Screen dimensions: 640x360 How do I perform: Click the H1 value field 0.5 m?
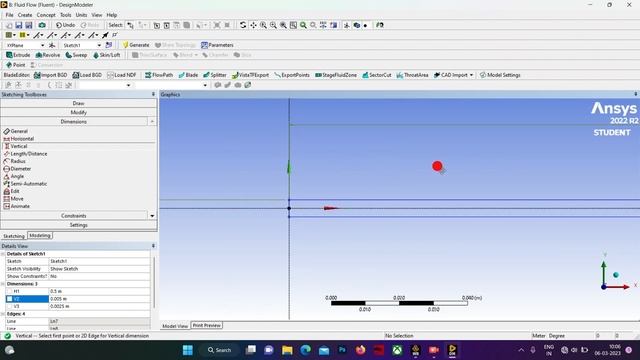(x=100, y=291)
